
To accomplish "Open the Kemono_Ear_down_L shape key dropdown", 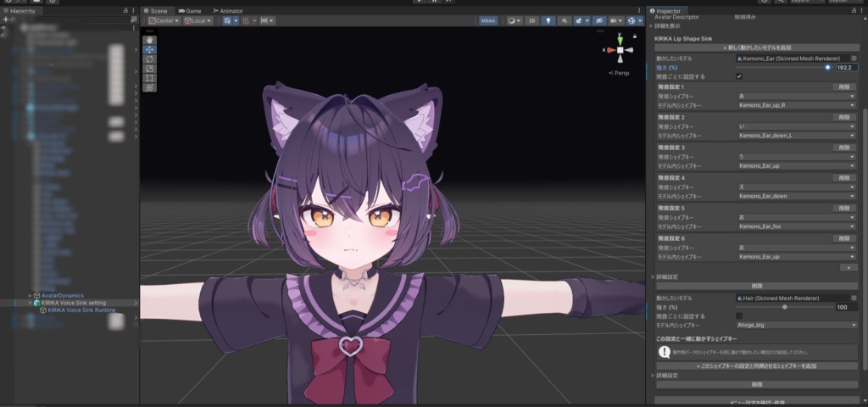I will tap(797, 136).
